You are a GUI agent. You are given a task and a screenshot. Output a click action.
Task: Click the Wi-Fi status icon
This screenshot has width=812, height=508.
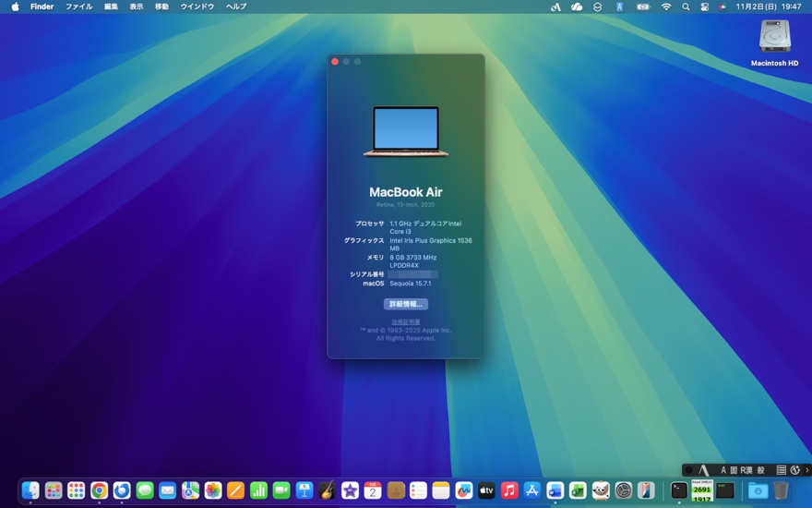click(666, 6)
